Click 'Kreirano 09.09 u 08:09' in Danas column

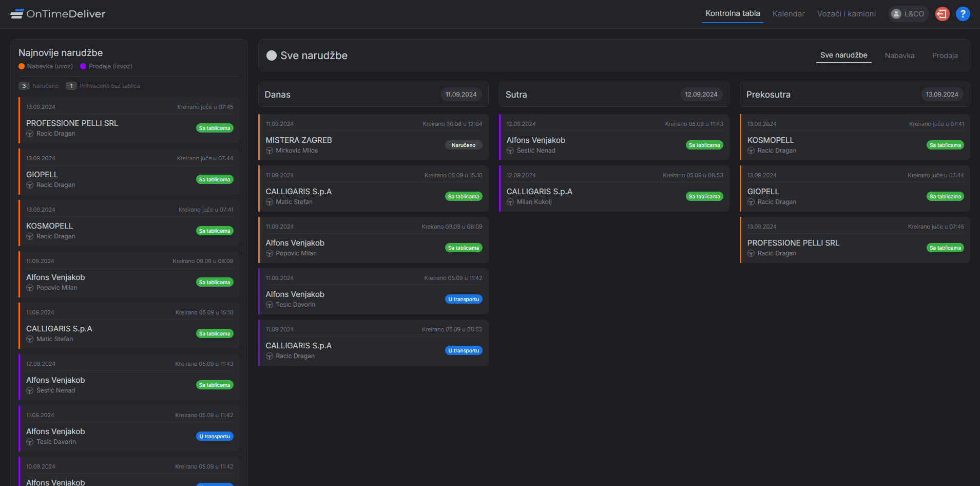pyautogui.click(x=452, y=227)
